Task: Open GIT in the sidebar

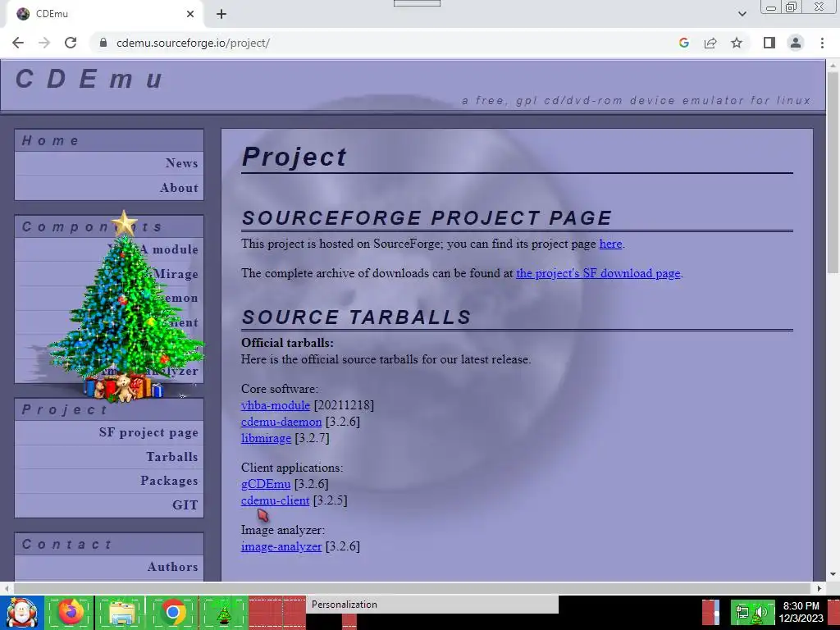Action: 185,504
